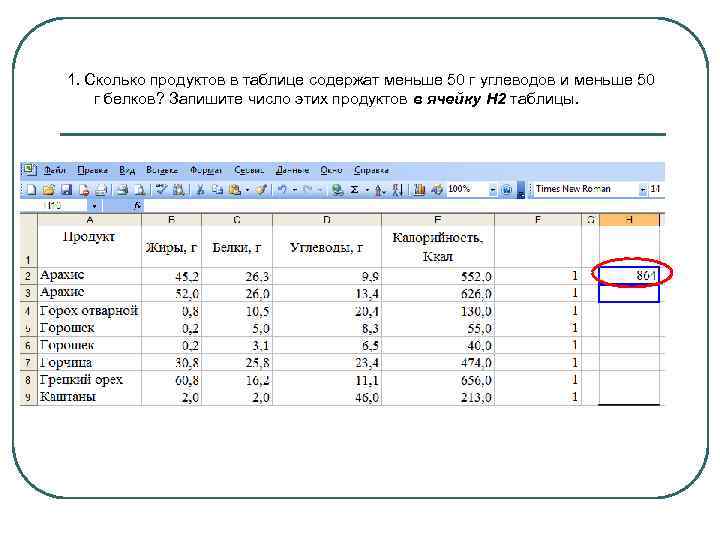Click the Undo arrow icon
The image size is (720, 540).
tap(282, 189)
